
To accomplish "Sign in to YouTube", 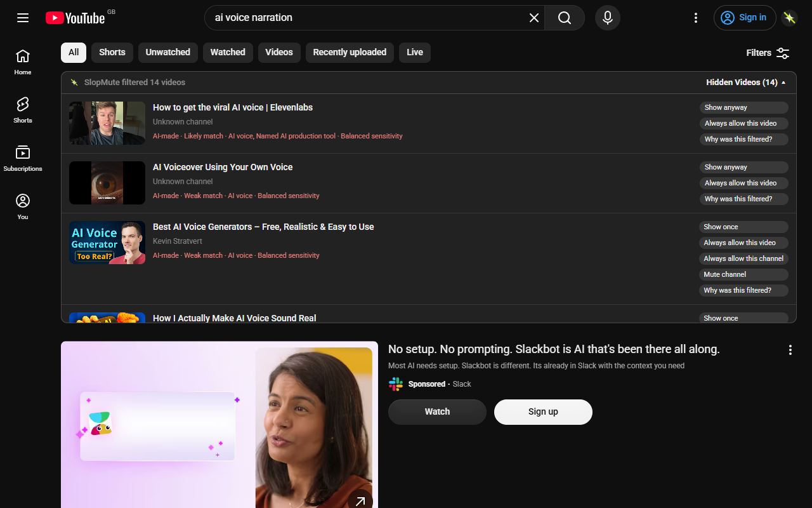I will click(x=745, y=18).
